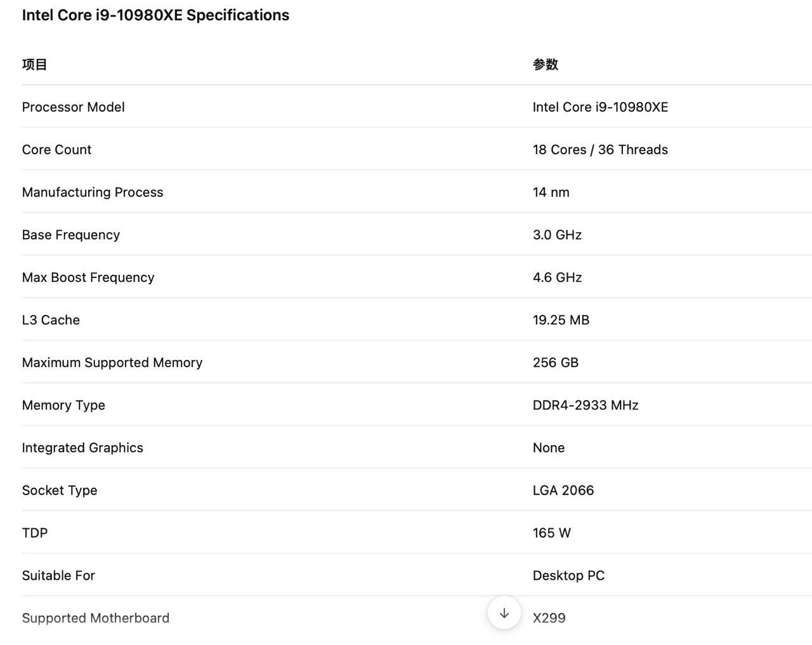Click the '项目' column header
The height and width of the screenshot is (645, 812).
click(34, 64)
